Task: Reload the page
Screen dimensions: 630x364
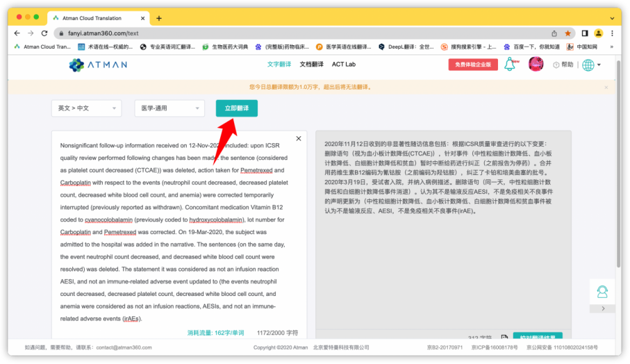Action: coord(44,33)
